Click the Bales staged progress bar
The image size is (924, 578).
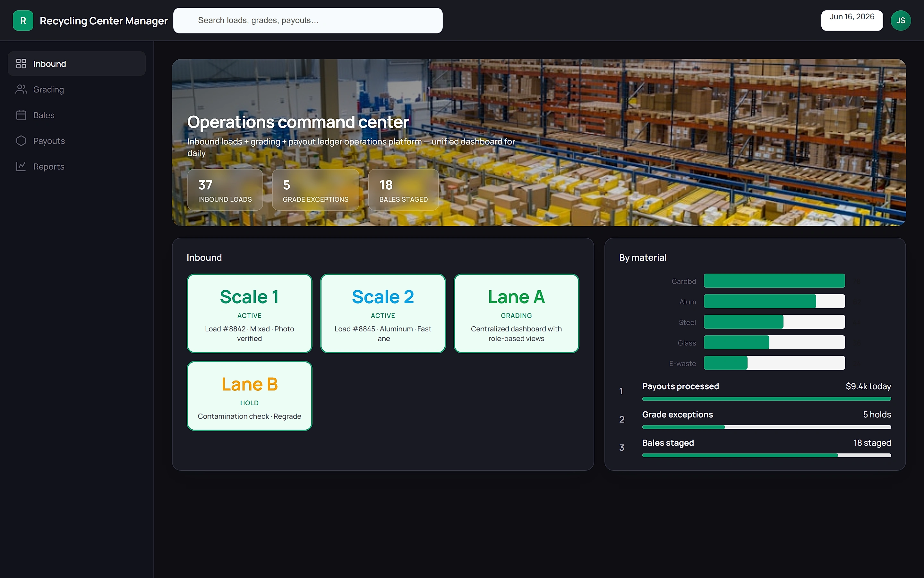766,455
